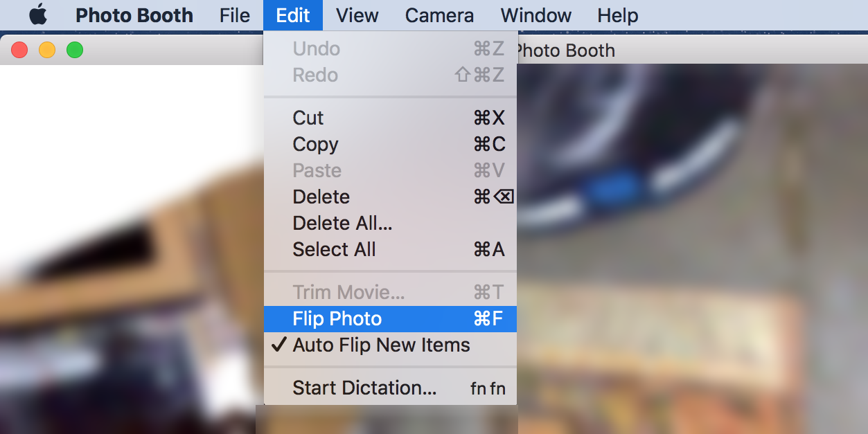This screenshot has height=434, width=868.
Task: Open the File menu
Action: tap(235, 15)
